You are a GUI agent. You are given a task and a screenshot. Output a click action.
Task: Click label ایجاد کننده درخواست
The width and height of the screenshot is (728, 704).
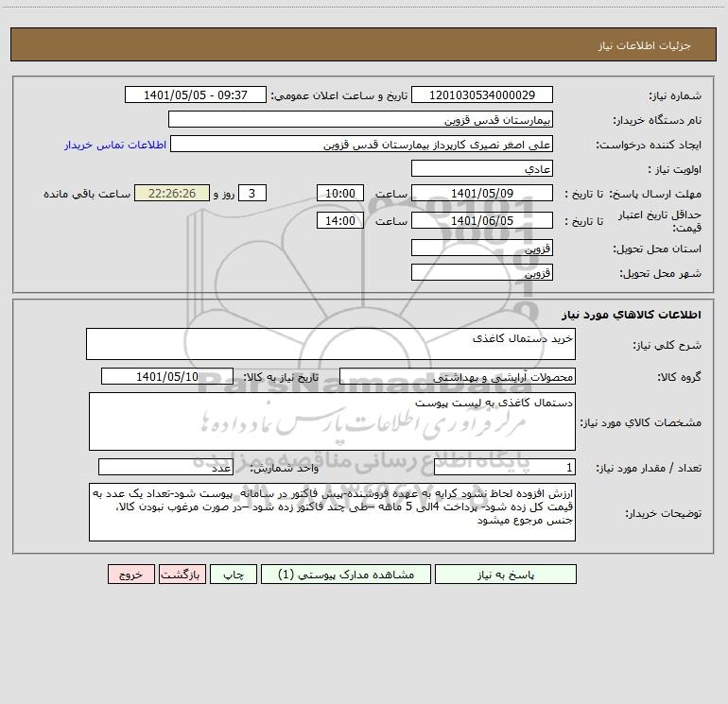[x=649, y=145]
